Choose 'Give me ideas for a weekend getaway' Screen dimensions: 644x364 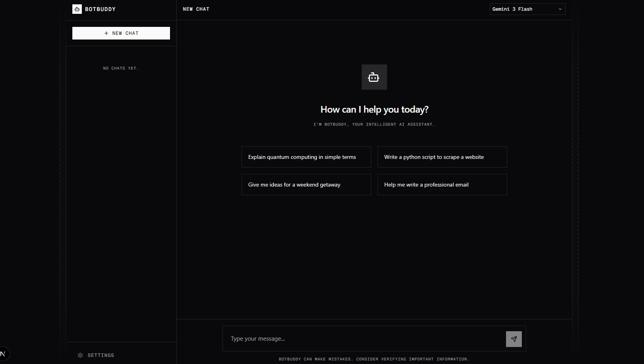click(x=306, y=185)
